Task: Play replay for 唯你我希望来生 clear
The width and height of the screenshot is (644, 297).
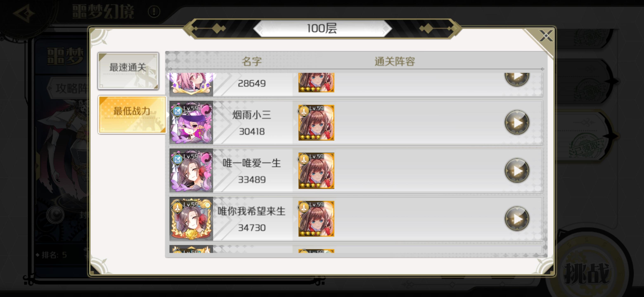Action: click(517, 219)
